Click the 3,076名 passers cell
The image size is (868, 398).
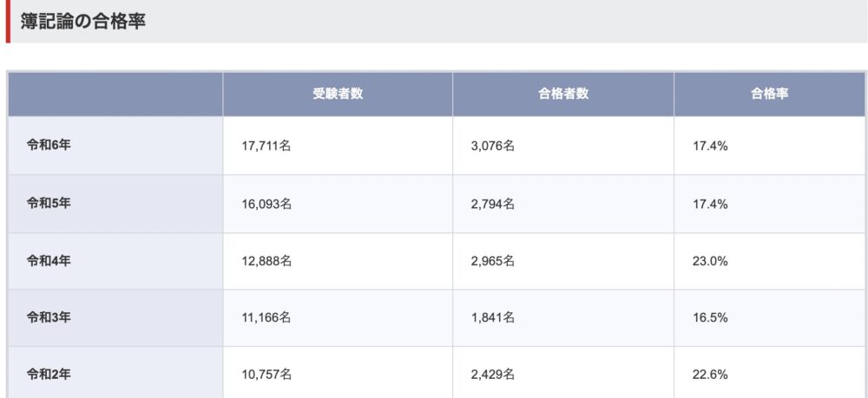pyautogui.click(x=563, y=146)
